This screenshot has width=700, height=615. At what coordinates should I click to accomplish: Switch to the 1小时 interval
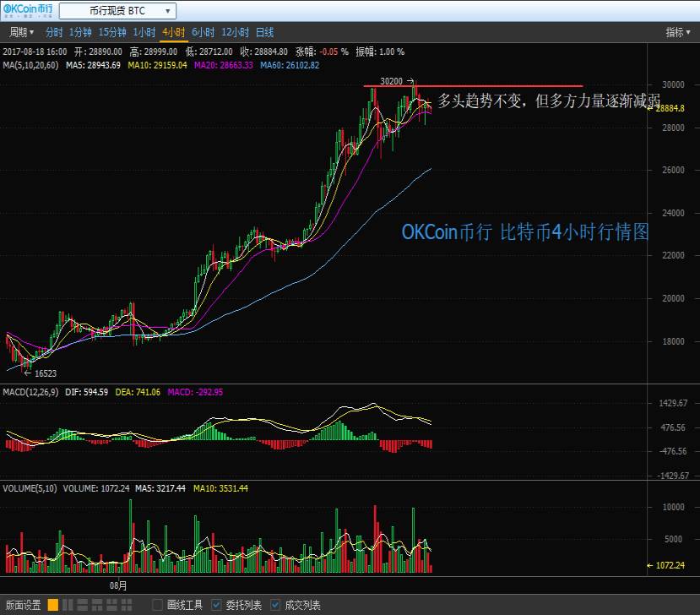144,32
